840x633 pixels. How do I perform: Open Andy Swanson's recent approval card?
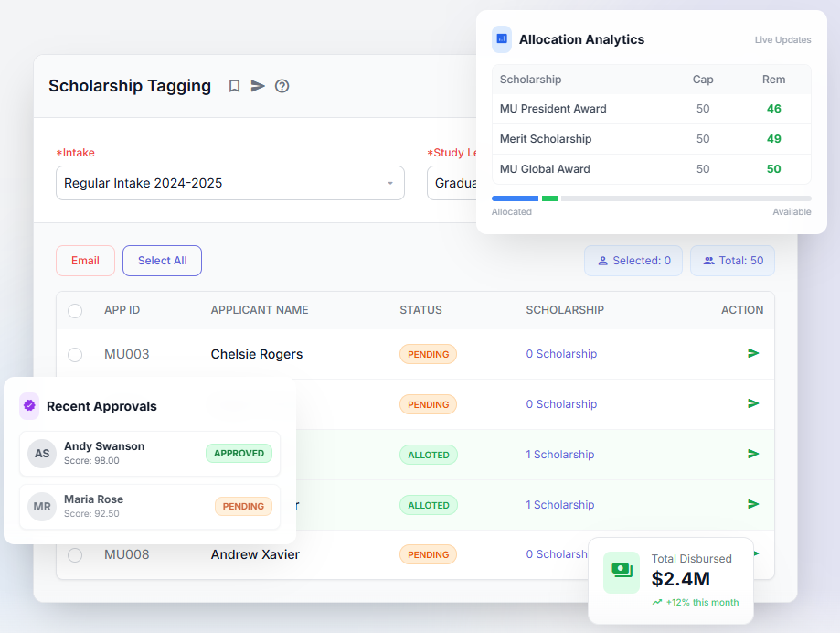(x=150, y=454)
